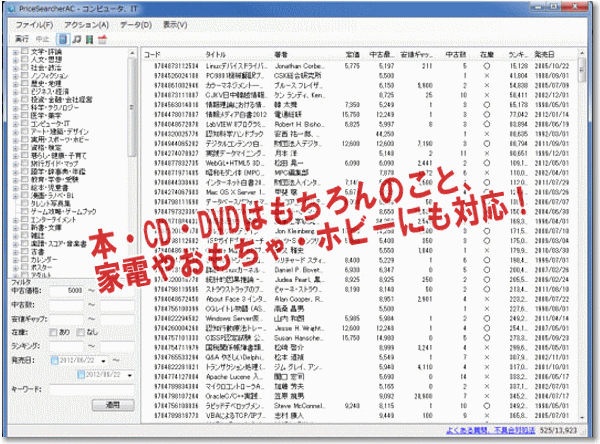Open the ファイル(F) menu
Viewport: 600px width, 444px height.
point(34,25)
